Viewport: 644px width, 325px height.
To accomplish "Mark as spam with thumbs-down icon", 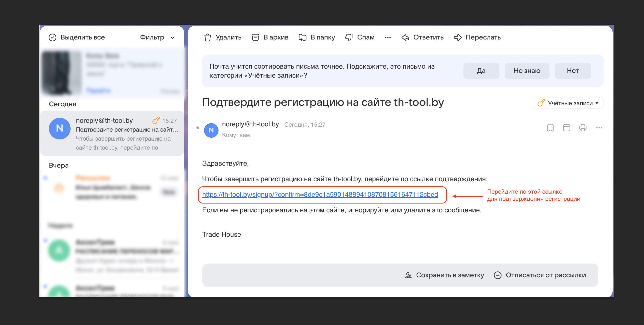I will 349,37.
